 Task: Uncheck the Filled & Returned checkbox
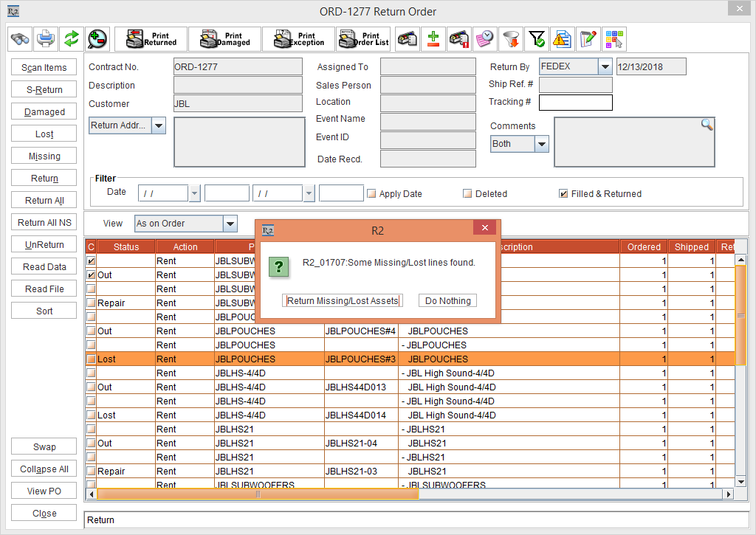click(x=563, y=194)
